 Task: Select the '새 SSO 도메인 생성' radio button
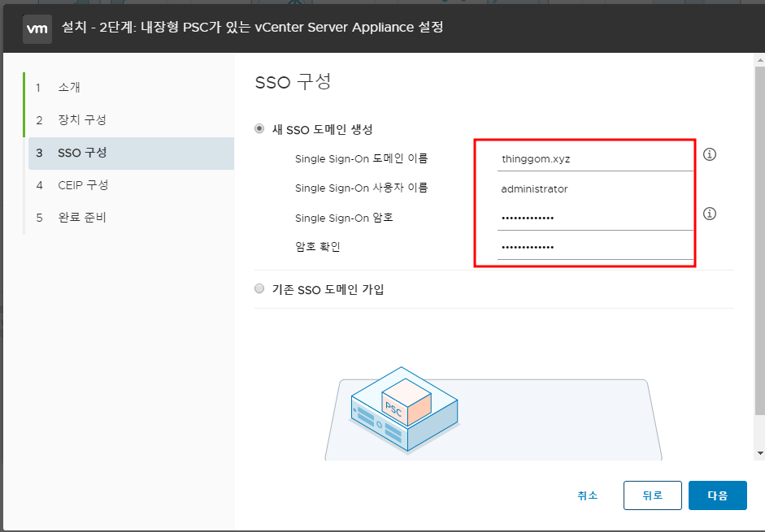pos(259,128)
